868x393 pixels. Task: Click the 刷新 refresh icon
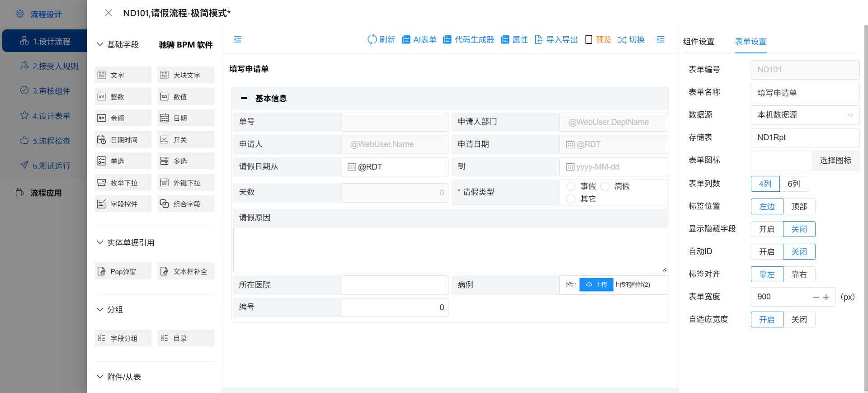[372, 40]
